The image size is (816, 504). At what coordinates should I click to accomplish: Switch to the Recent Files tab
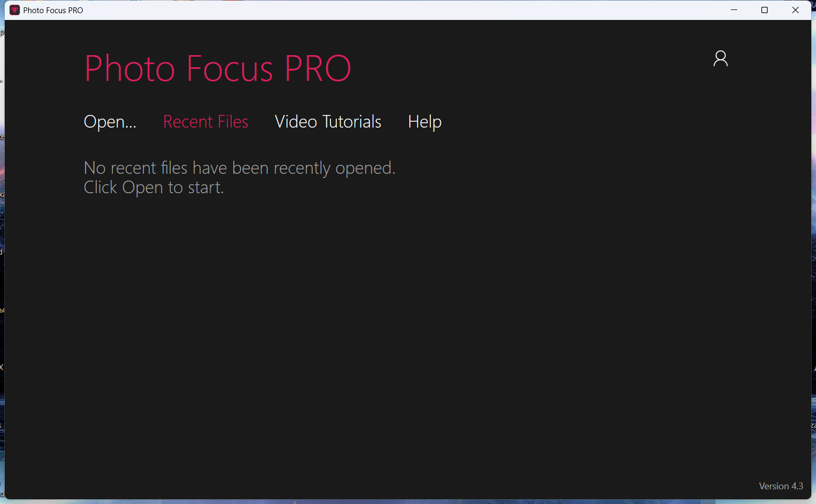(205, 122)
